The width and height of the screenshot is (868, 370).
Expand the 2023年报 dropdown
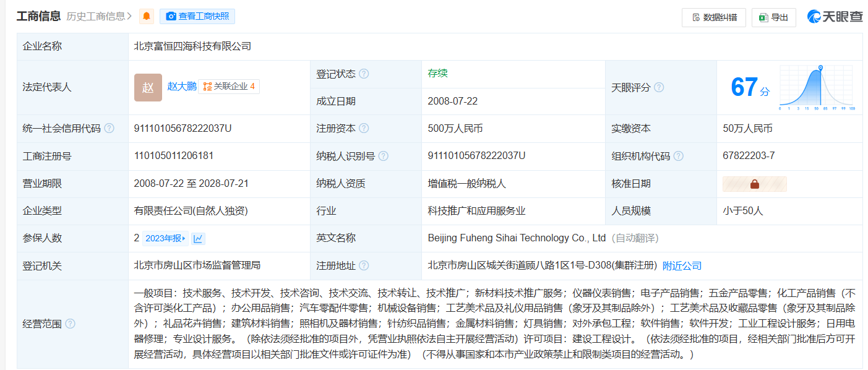[x=165, y=239]
